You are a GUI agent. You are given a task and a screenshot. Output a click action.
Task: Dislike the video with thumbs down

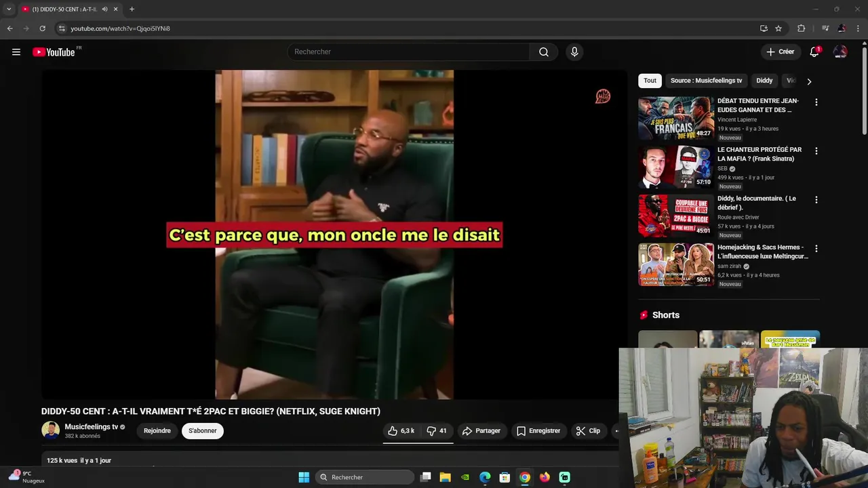(437, 431)
